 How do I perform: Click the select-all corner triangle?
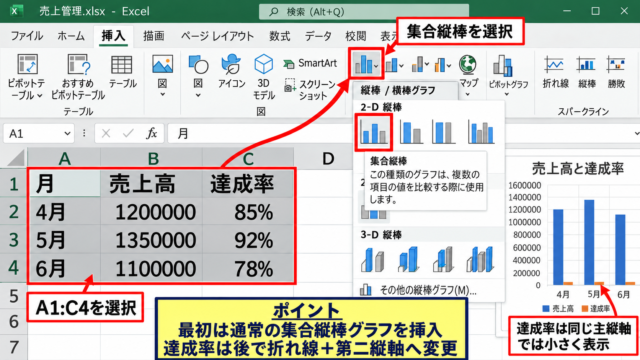tap(16, 158)
